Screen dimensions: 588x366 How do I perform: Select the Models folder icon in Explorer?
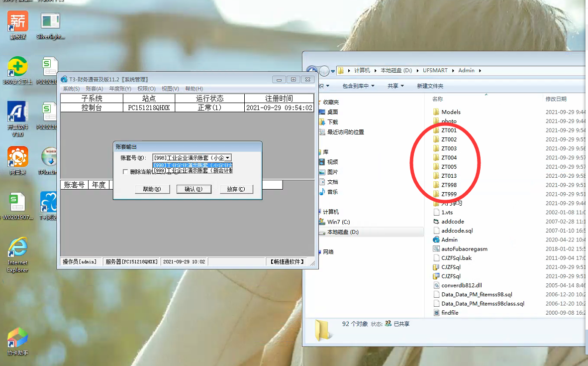pyautogui.click(x=436, y=112)
